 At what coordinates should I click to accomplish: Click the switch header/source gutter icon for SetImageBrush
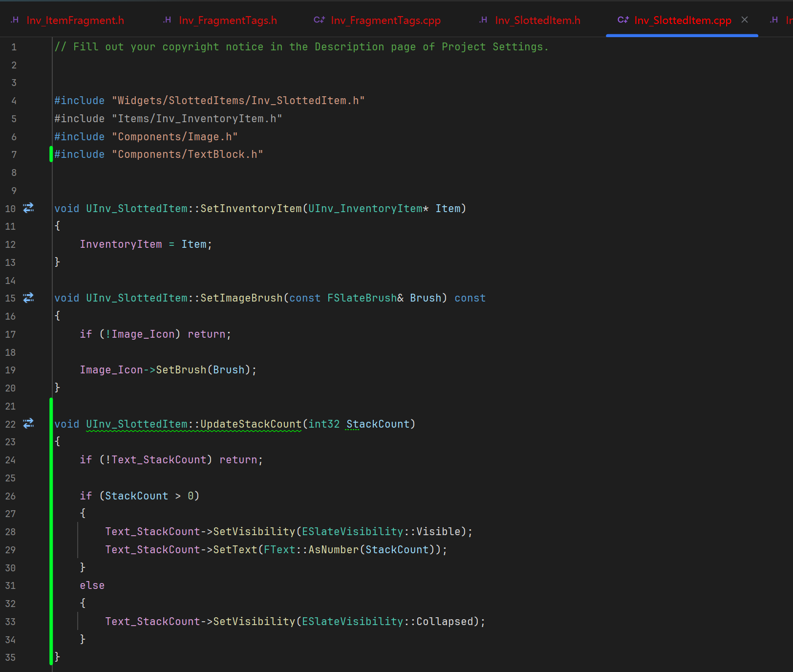tap(29, 298)
